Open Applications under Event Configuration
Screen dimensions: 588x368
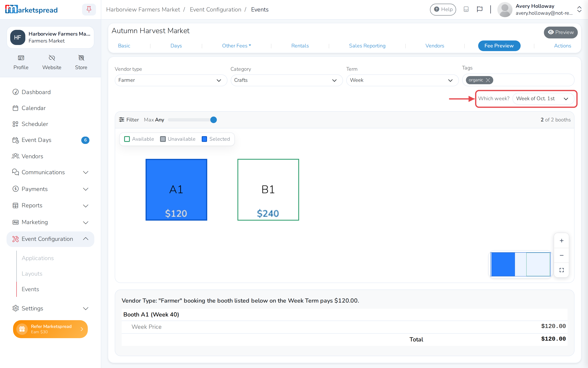coord(38,258)
